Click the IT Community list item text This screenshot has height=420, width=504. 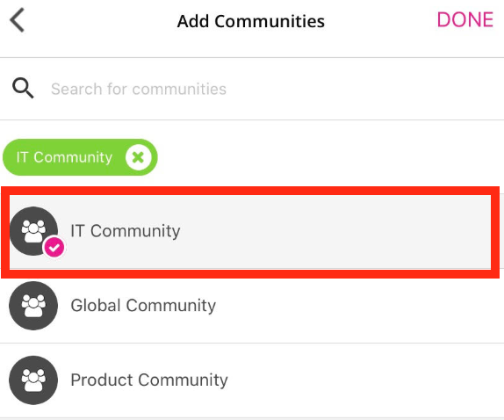pyautogui.click(x=126, y=231)
